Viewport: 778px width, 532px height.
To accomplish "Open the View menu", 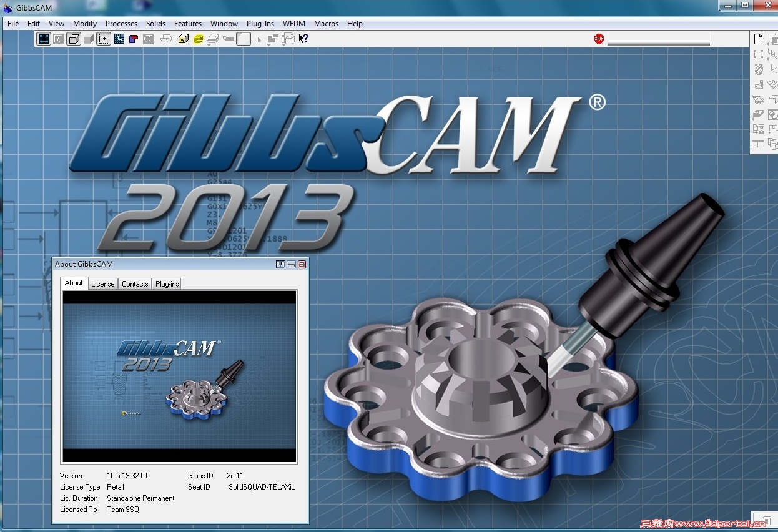I will 56,24.
